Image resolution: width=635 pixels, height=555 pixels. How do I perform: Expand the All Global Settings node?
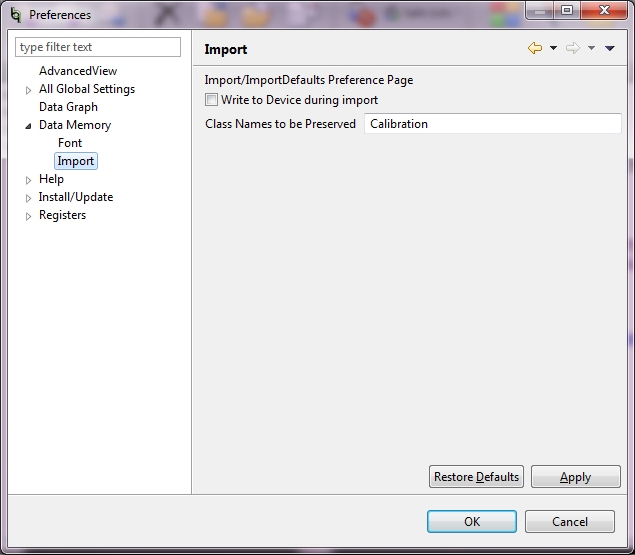point(28,90)
